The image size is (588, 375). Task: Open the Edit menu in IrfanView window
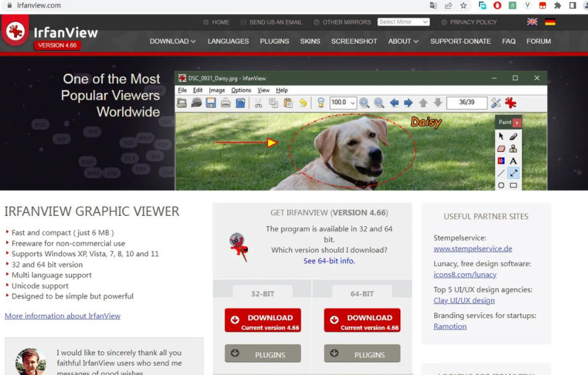[x=198, y=90]
